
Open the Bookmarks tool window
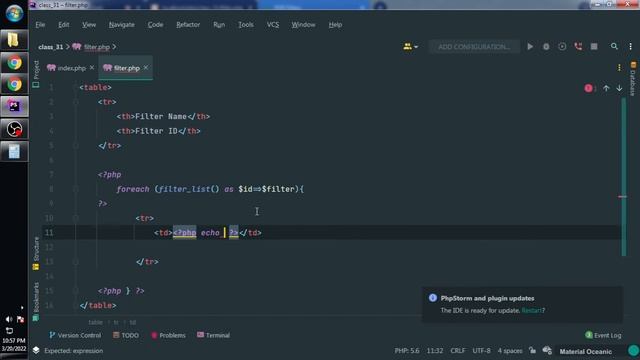(x=36, y=301)
